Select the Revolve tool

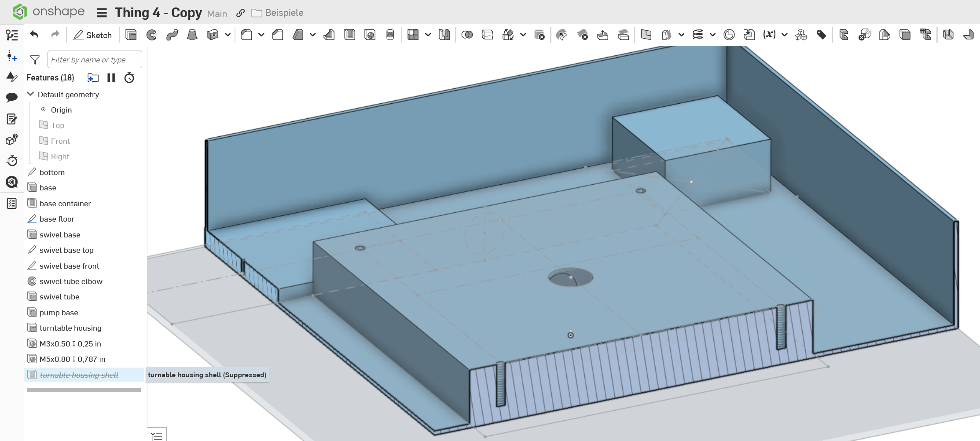tap(152, 35)
